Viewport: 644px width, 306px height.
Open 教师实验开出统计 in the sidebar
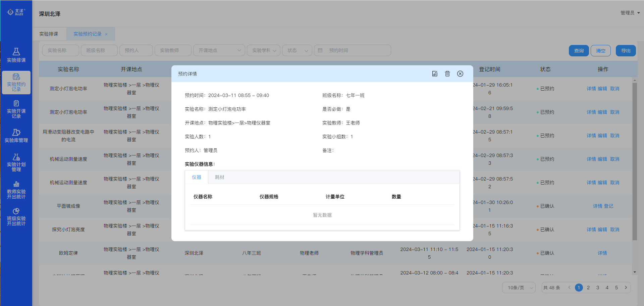[x=16, y=190]
